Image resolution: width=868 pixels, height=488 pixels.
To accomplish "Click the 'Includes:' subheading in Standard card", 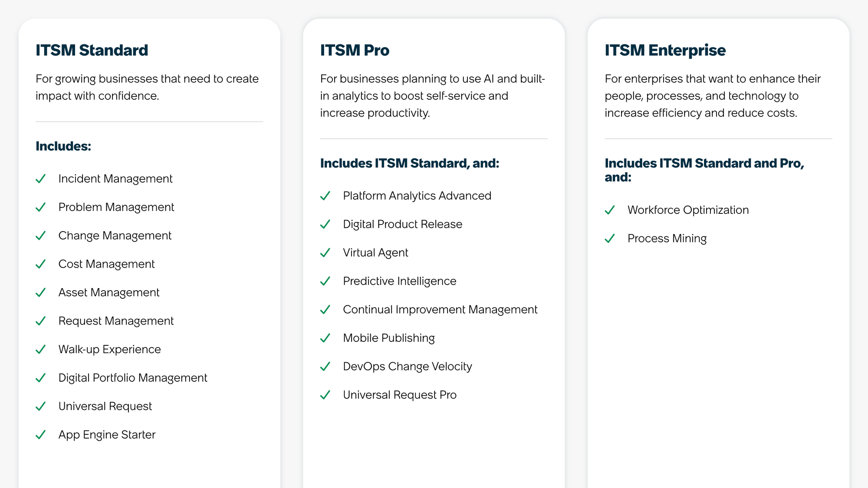I will coord(63,146).
